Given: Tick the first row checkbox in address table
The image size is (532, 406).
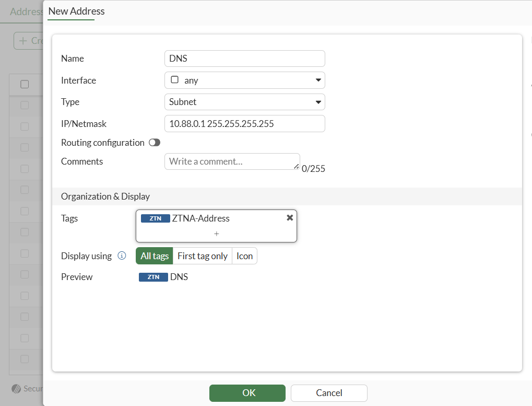Looking at the screenshot, I should pos(25,105).
